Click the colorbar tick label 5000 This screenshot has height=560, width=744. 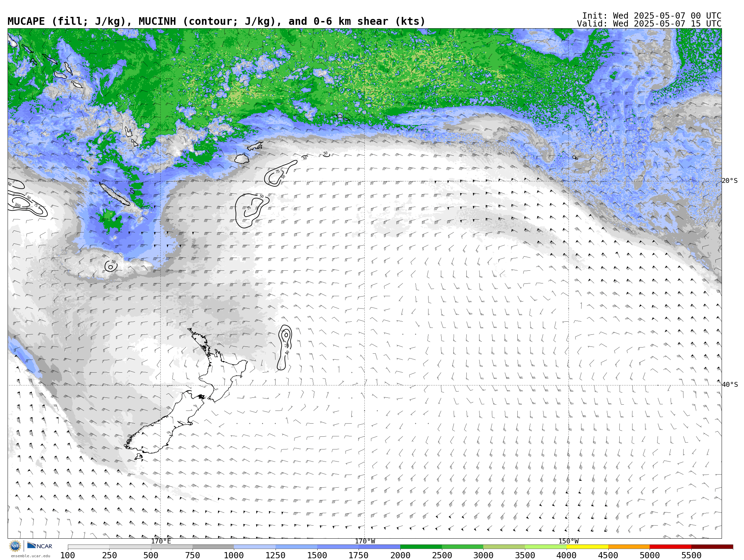point(650,555)
